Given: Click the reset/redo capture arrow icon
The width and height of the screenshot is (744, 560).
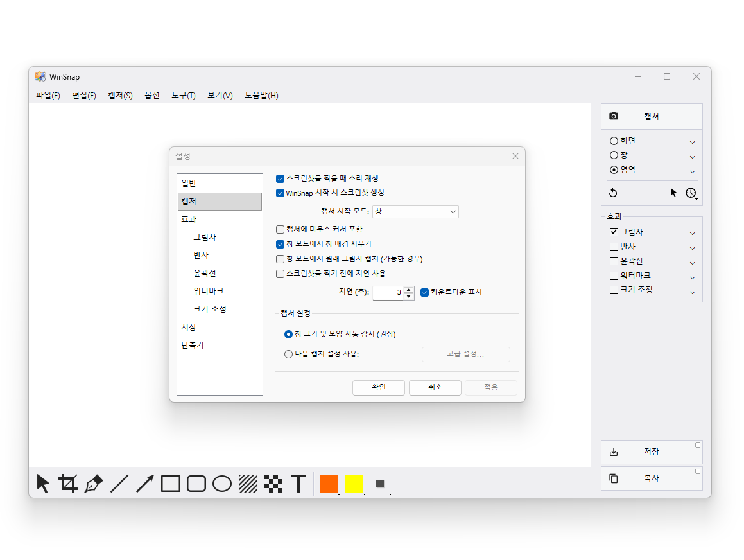Looking at the screenshot, I should pyautogui.click(x=613, y=193).
